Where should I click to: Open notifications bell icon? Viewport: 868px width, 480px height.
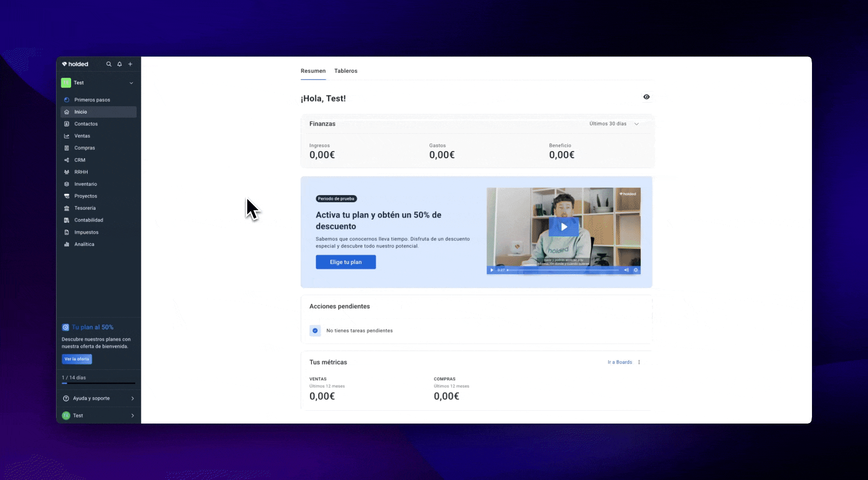(x=120, y=64)
